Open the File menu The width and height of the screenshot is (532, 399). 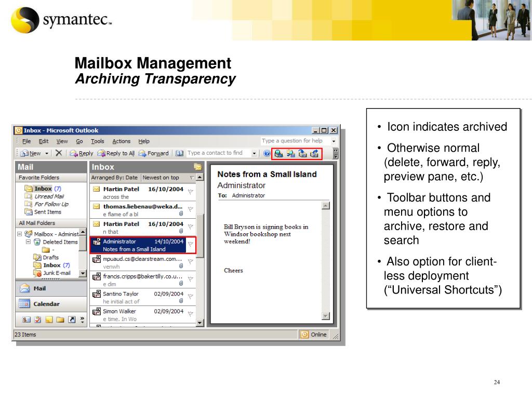[x=26, y=141]
